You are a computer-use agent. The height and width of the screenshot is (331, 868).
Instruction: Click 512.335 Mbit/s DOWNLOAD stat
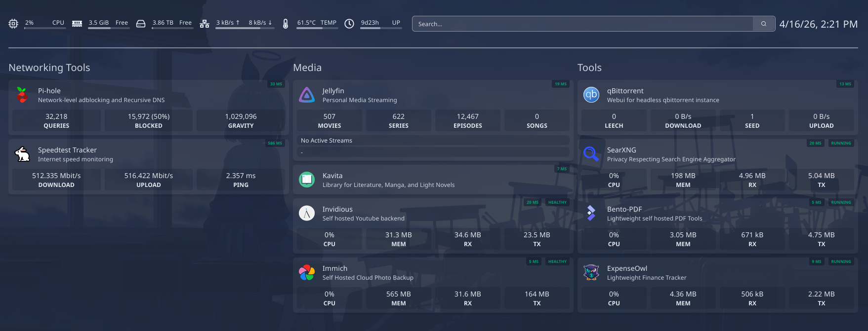[56, 180]
